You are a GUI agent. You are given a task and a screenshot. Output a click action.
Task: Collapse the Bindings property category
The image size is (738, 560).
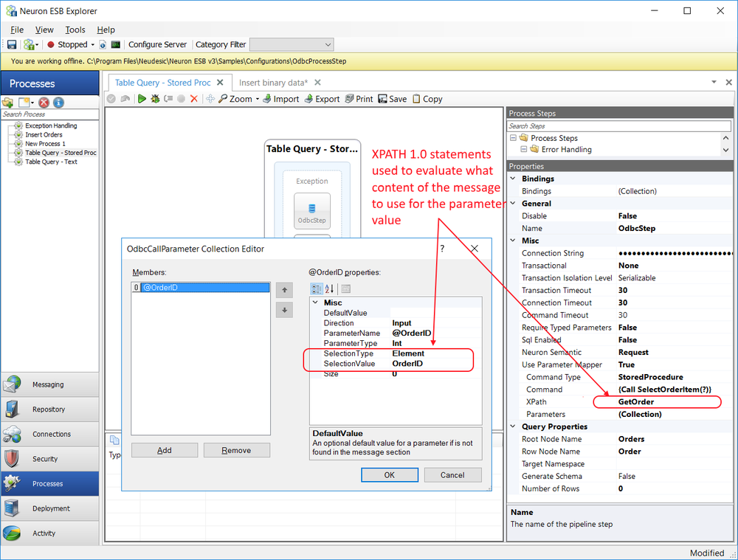513,179
